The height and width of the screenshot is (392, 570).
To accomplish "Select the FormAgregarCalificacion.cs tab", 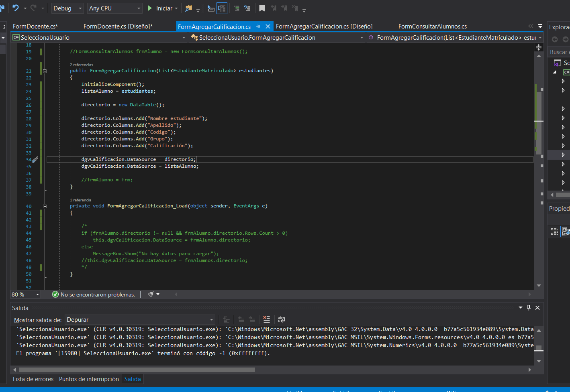I will point(215,27).
